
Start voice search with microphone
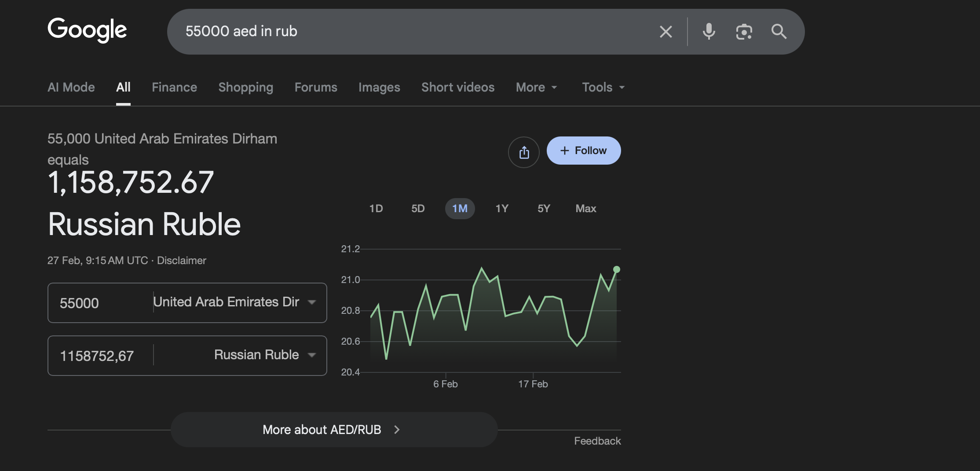(709, 32)
